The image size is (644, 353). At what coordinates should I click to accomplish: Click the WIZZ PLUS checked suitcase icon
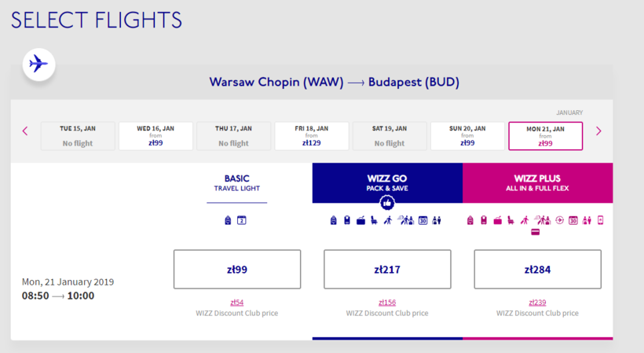point(497,221)
